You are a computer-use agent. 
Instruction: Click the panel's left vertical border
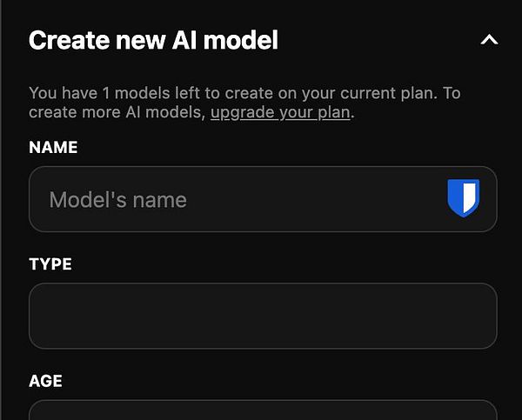pos(2,210)
